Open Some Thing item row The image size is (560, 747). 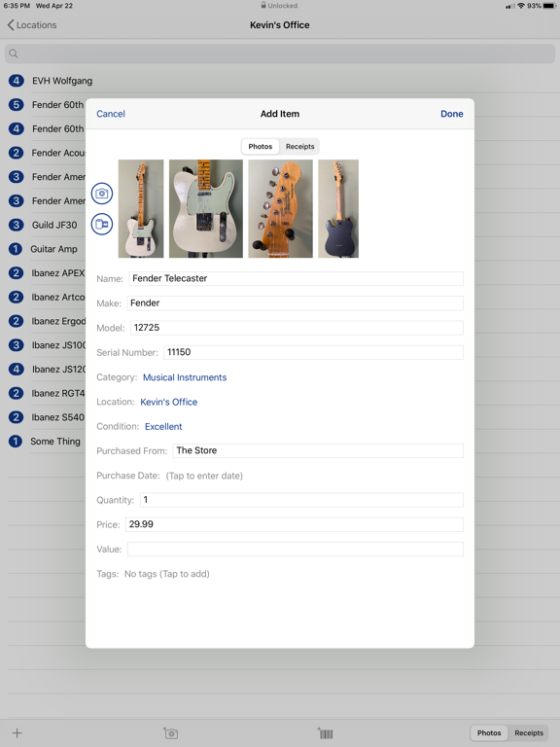[x=43, y=442]
